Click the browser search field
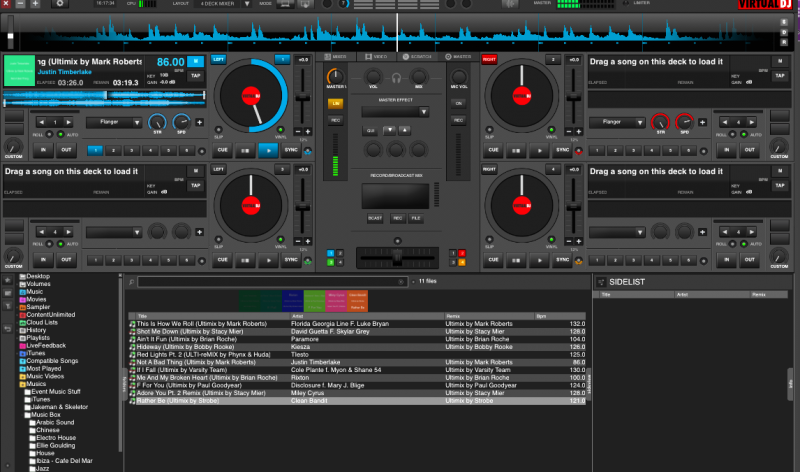This screenshot has width=800, height=472. (x=272, y=282)
